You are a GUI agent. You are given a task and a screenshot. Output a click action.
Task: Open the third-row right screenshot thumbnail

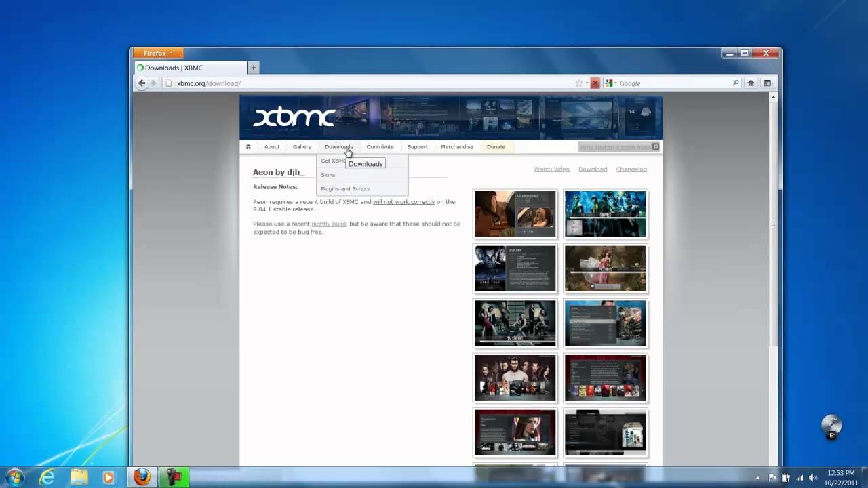tap(606, 324)
